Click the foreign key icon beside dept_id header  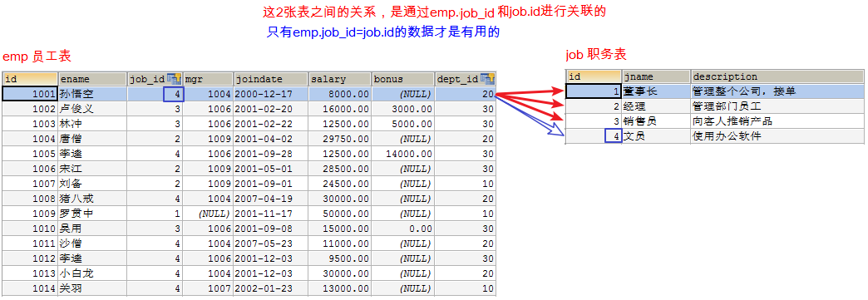(x=488, y=79)
